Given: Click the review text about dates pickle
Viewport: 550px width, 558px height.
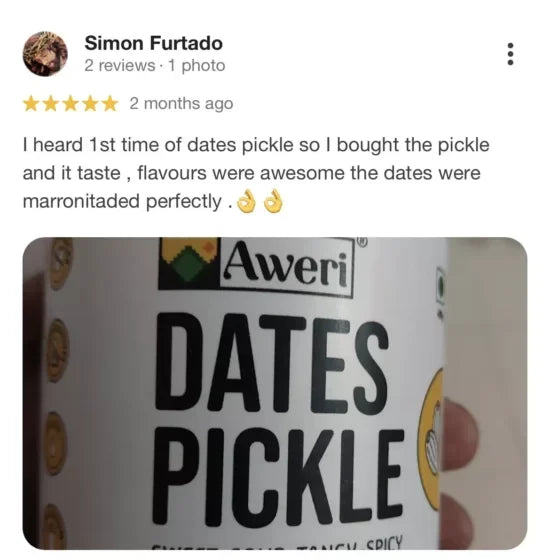Looking at the screenshot, I should (x=256, y=173).
